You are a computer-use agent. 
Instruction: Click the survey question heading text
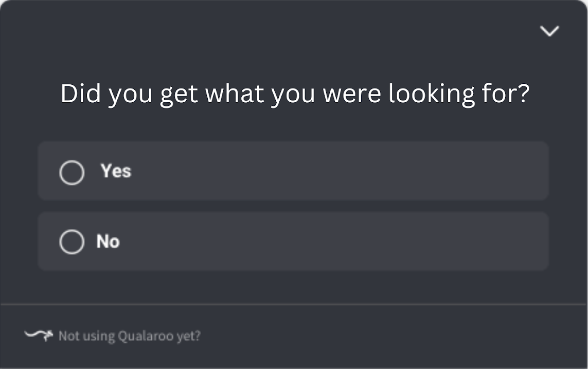coord(294,95)
